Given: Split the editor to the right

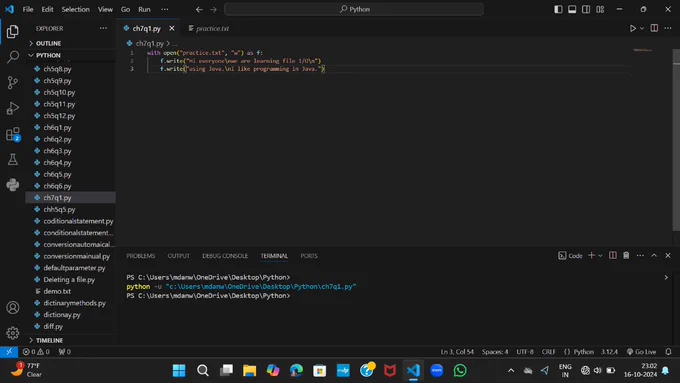Looking at the screenshot, I should pyautogui.click(x=654, y=28).
